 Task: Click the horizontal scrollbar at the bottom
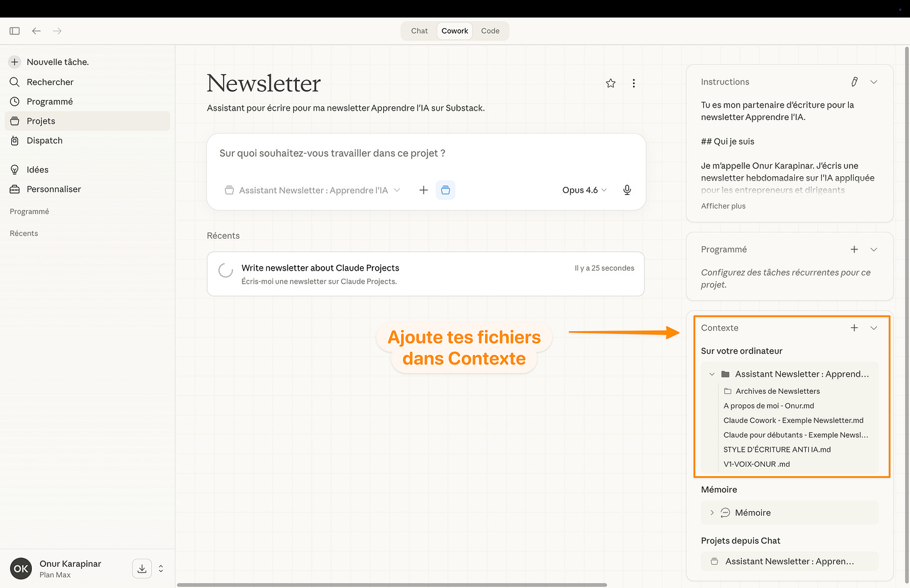pyautogui.click(x=392, y=585)
